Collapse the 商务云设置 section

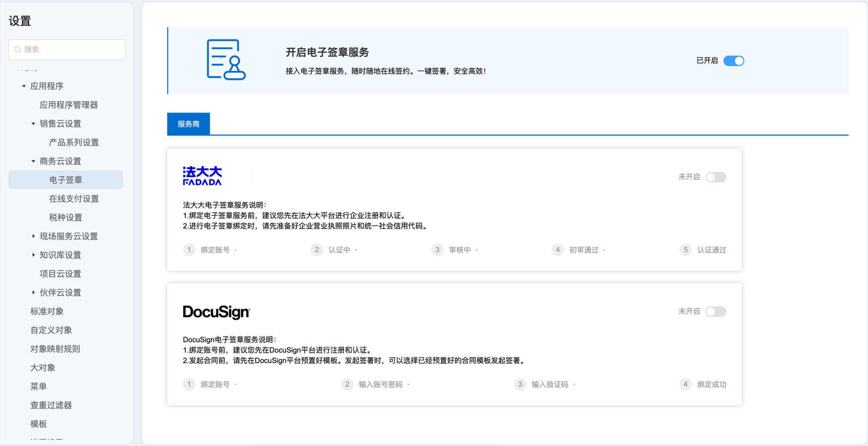coord(33,161)
